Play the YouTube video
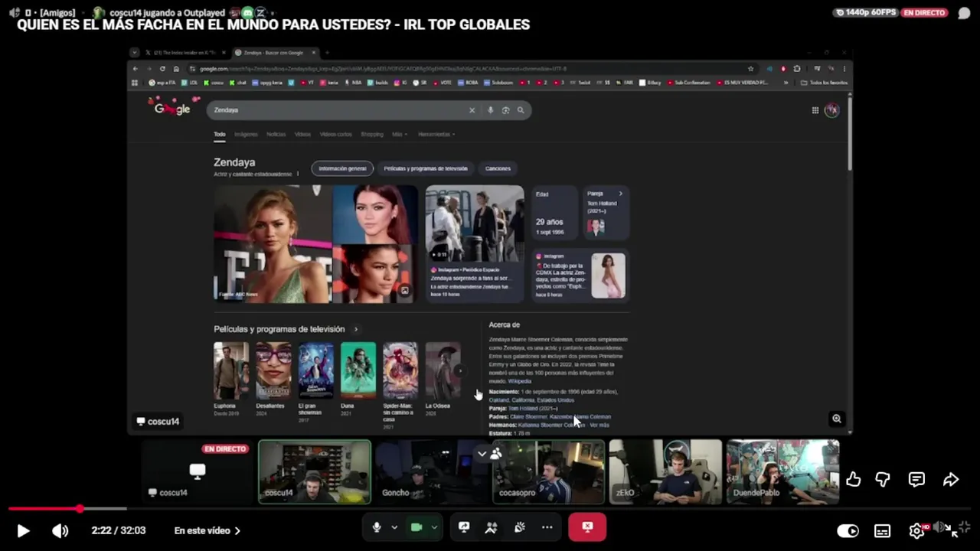The width and height of the screenshot is (980, 551). point(23,530)
